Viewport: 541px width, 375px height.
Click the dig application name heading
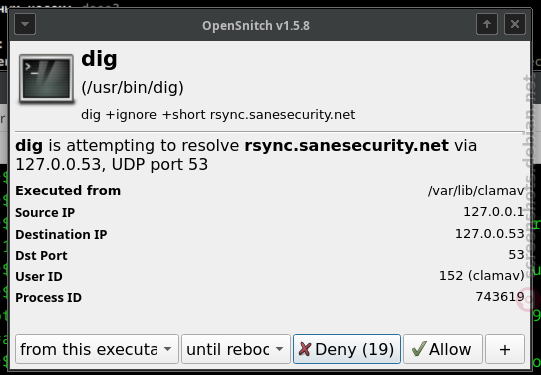point(99,59)
